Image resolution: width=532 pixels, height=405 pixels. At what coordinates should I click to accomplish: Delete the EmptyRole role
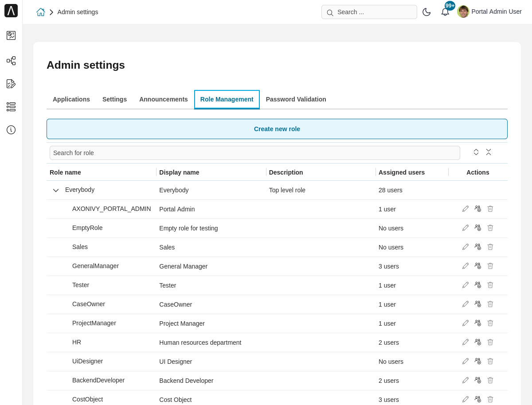coord(490,228)
